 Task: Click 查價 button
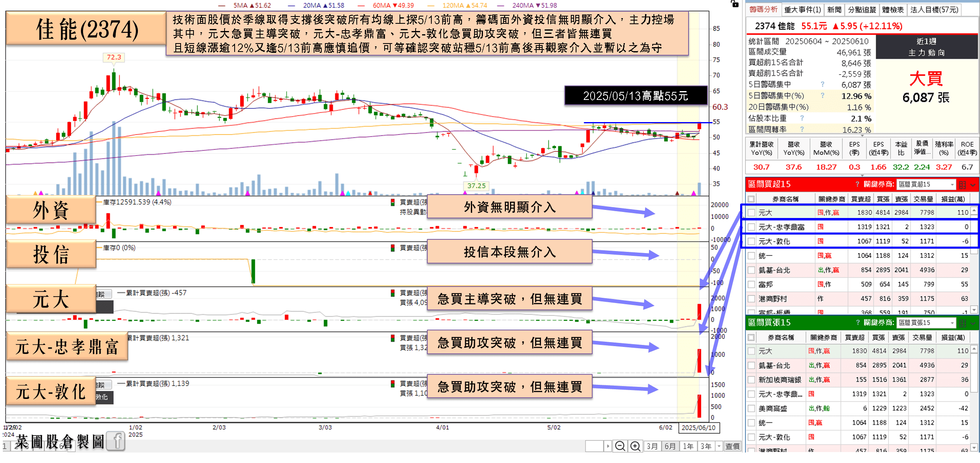click(x=732, y=446)
